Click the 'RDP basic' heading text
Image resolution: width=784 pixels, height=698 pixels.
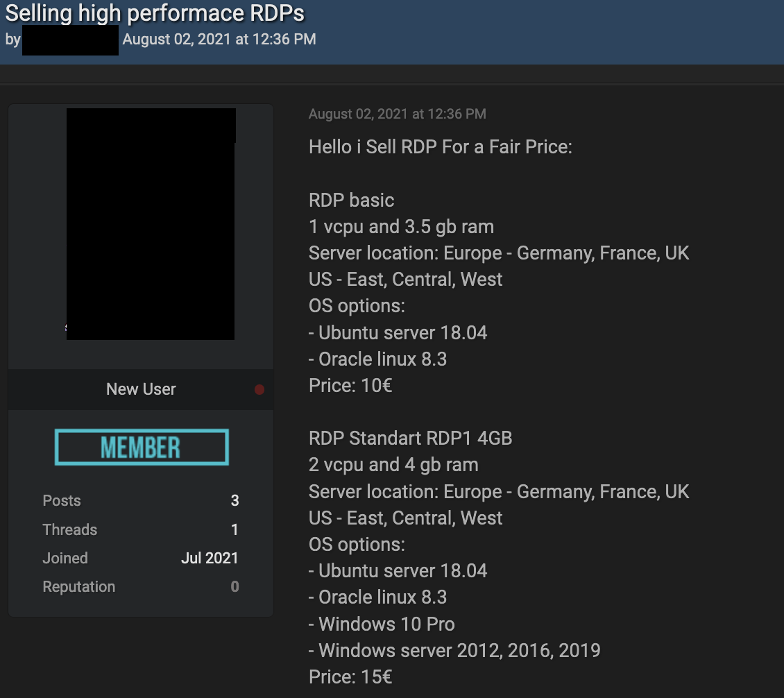(351, 201)
